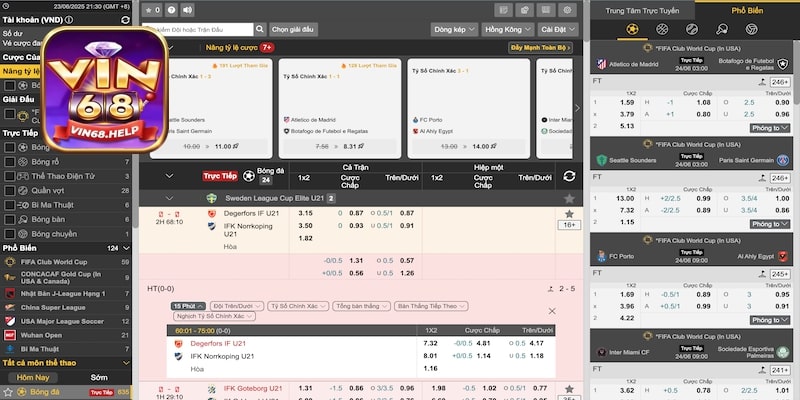Screen dimensions: 800x400
Task: Click the refresh icon in the odds header
Action: (x=569, y=176)
